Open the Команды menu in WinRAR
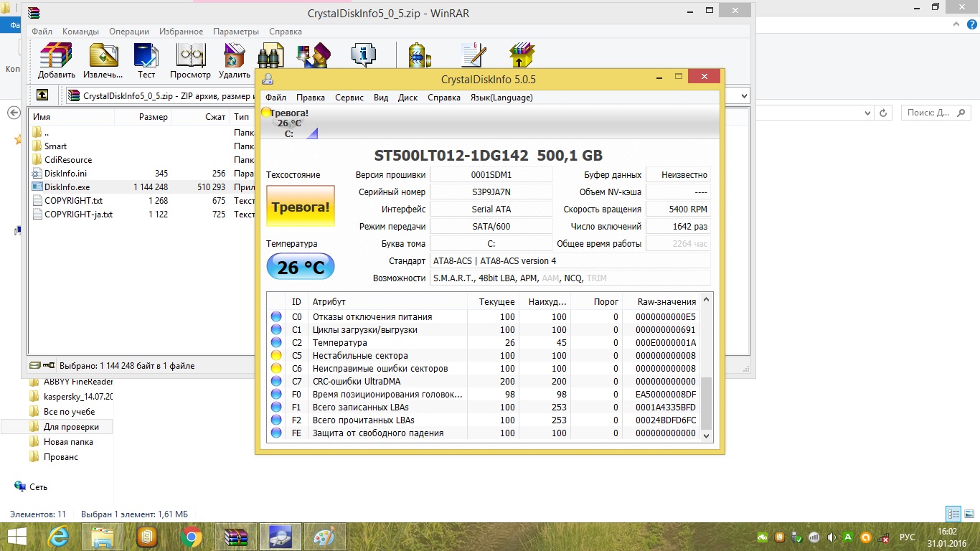The width and height of the screenshot is (980, 551). click(80, 32)
